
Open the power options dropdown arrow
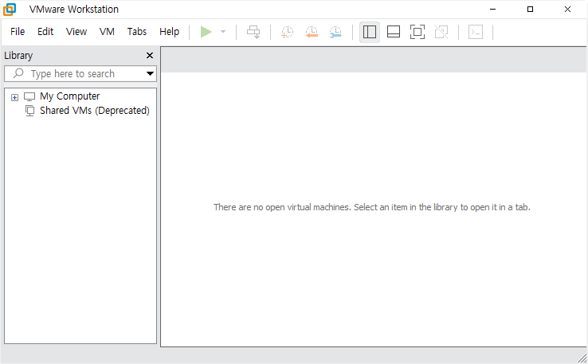click(x=223, y=32)
